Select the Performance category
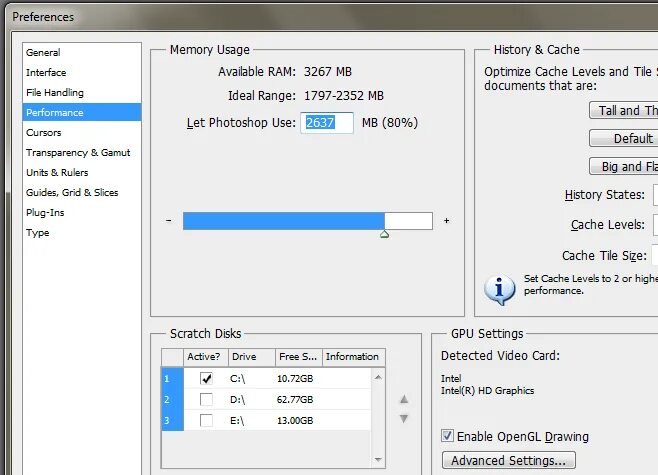658x475 pixels. (82, 112)
